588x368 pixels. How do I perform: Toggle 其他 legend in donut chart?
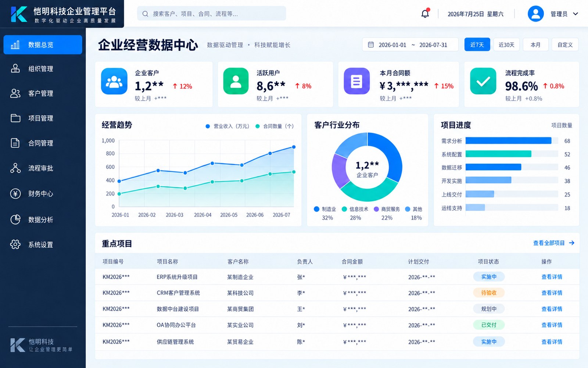pyautogui.click(x=413, y=209)
